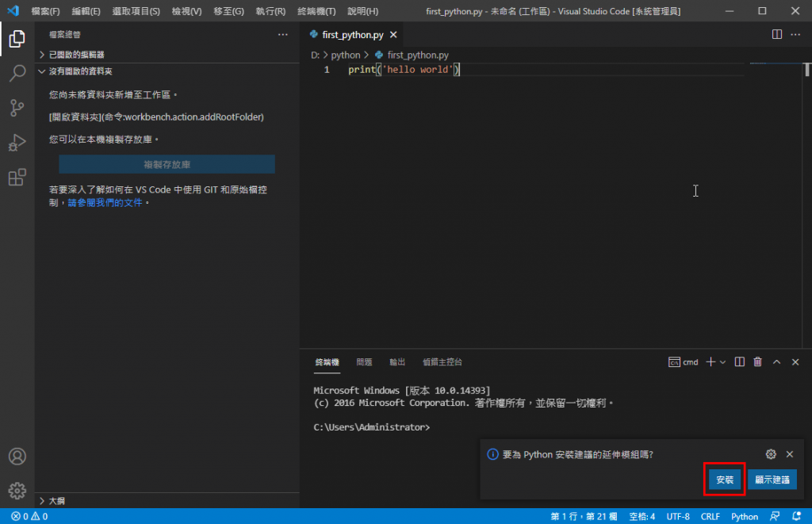The image size is (812, 524).
Task: Open the documentation link in sidebar
Action: [105, 202]
